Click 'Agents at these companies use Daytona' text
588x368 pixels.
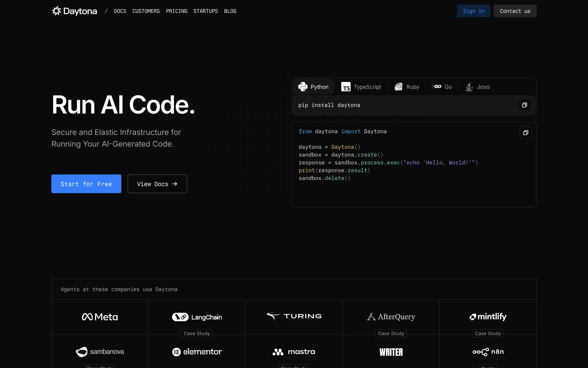pos(119,289)
